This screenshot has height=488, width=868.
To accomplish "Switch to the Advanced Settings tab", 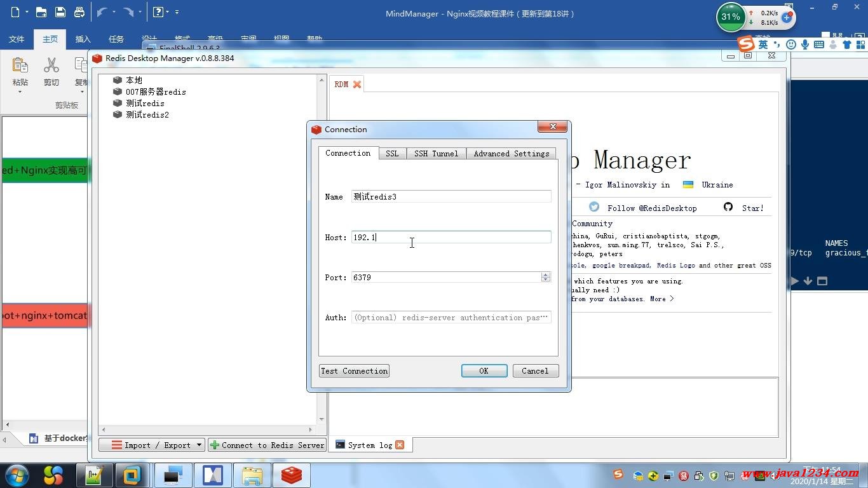I will tap(512, 154).
